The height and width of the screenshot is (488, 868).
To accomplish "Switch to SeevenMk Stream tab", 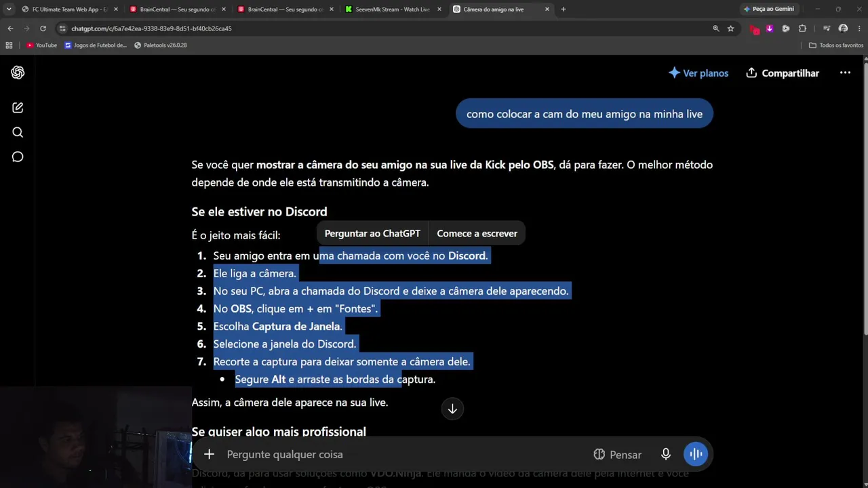I will pyautogui.click(x=393, y=9).
